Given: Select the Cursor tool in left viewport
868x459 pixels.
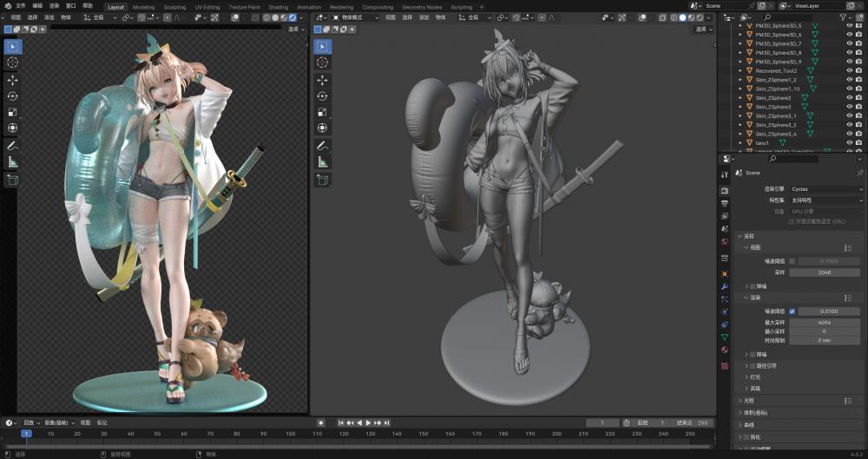Looking at the screenshot, I should [x=12, y=62].
